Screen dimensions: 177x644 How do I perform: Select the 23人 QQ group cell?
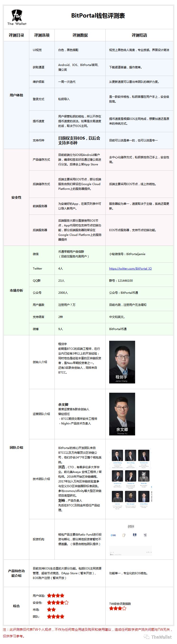click(80, 281)
